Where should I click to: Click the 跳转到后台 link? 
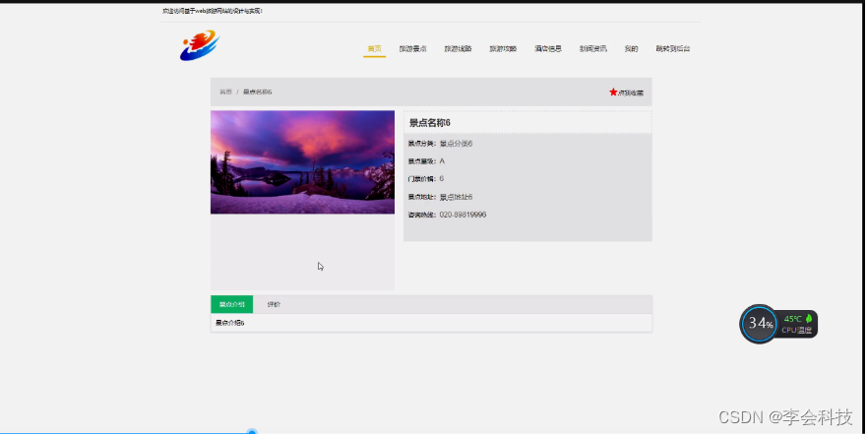[673, 48]
